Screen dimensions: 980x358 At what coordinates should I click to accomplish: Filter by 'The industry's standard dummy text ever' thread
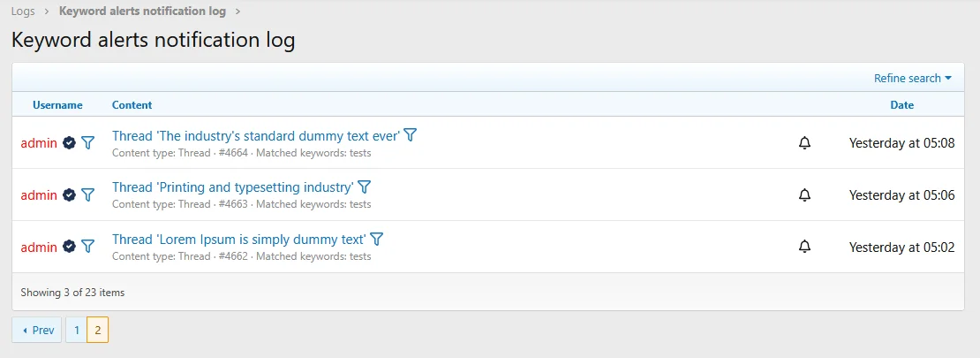pyautogui.click(x=410, y=135)
